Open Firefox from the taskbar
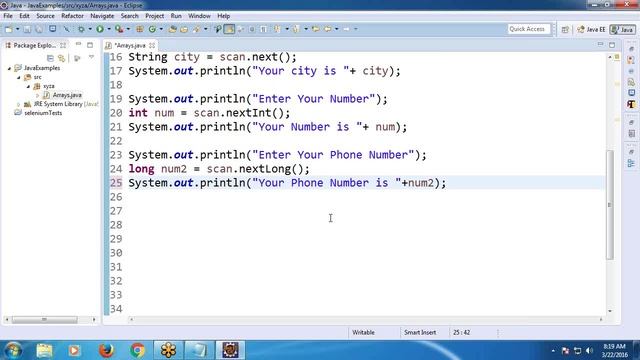Viewport: 640px width, 360px height. point(106,350)
